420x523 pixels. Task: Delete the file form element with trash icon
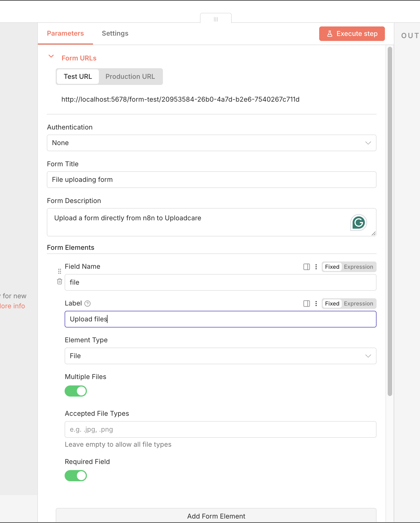tap(60, 282)
